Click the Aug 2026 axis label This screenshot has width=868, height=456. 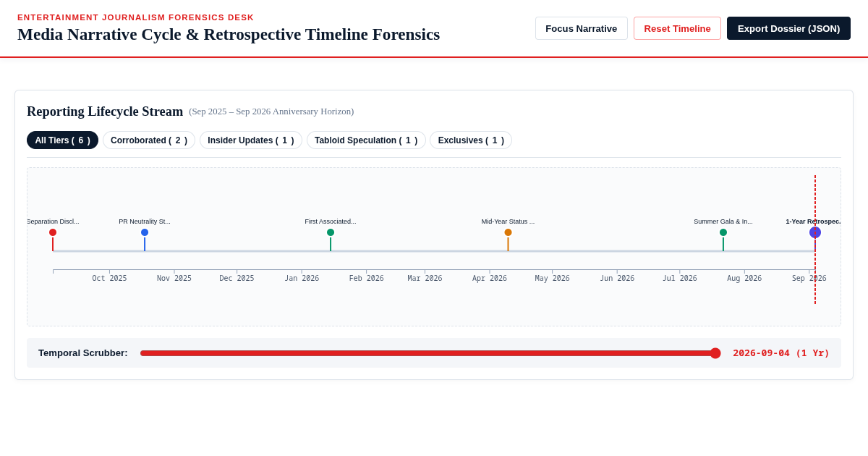tap(744, 279)
